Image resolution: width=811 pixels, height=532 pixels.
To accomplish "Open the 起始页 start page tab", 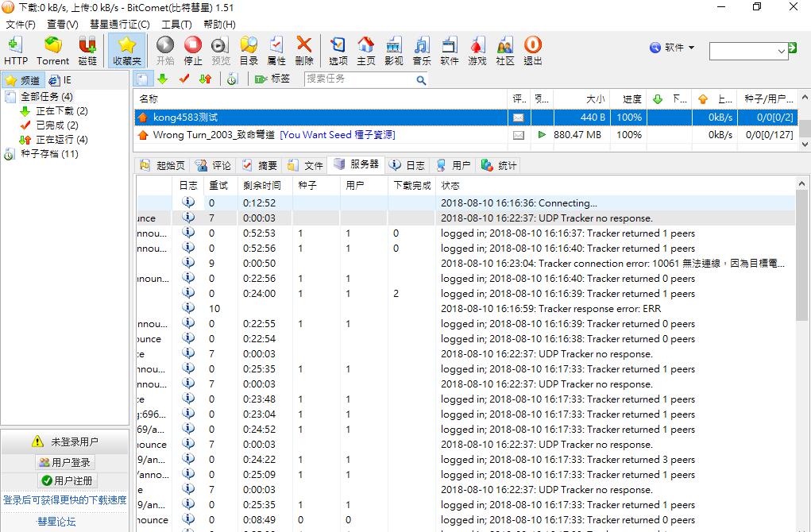I will (x=162, y=165).
